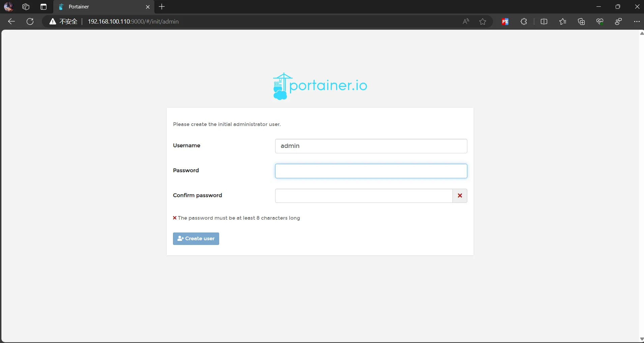Image resolution: width=644 pixels, height=343 pixels.
Task: Click 'Please create the initial administrator user' text
Action: [x=227, y=124]
